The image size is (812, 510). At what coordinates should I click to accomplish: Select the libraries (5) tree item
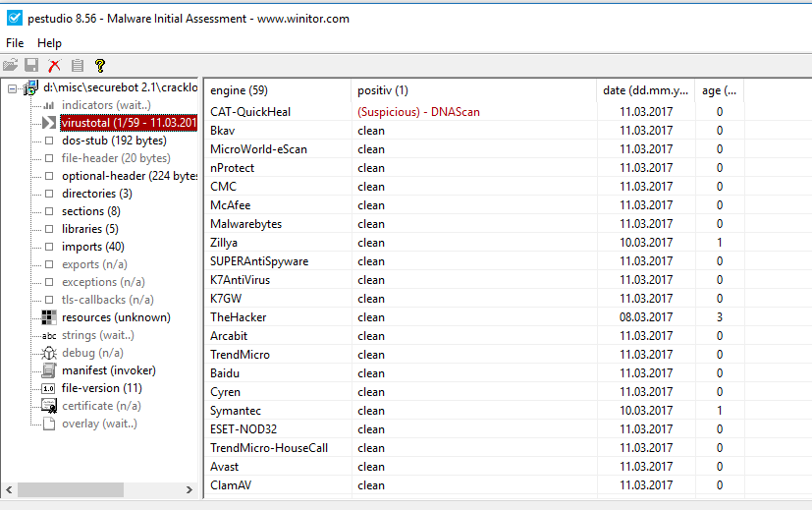90,229
